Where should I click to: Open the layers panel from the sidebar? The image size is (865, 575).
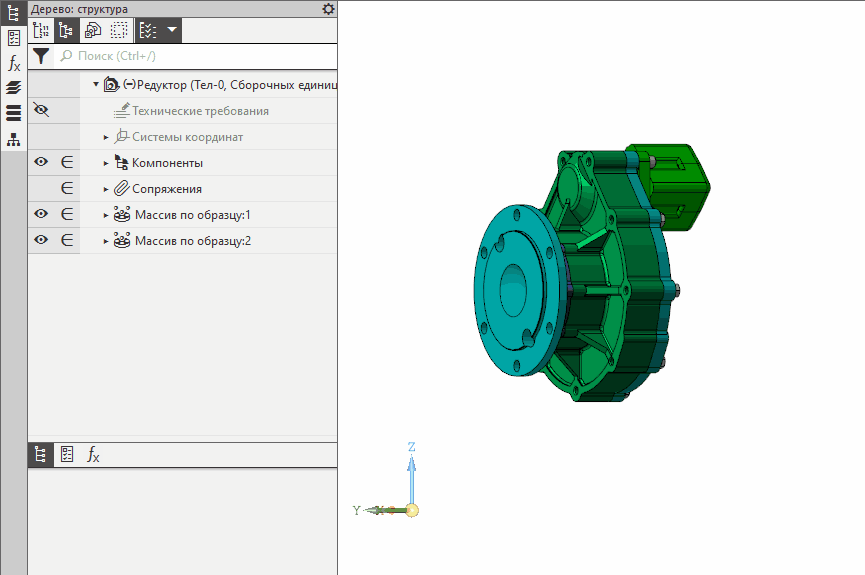(x=13, y=88)
